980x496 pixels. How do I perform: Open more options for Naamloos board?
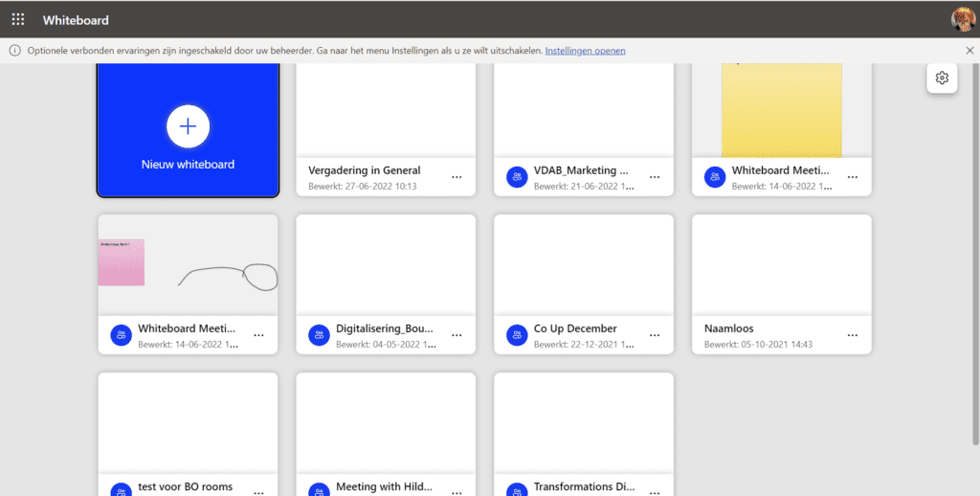coord(853,335)
